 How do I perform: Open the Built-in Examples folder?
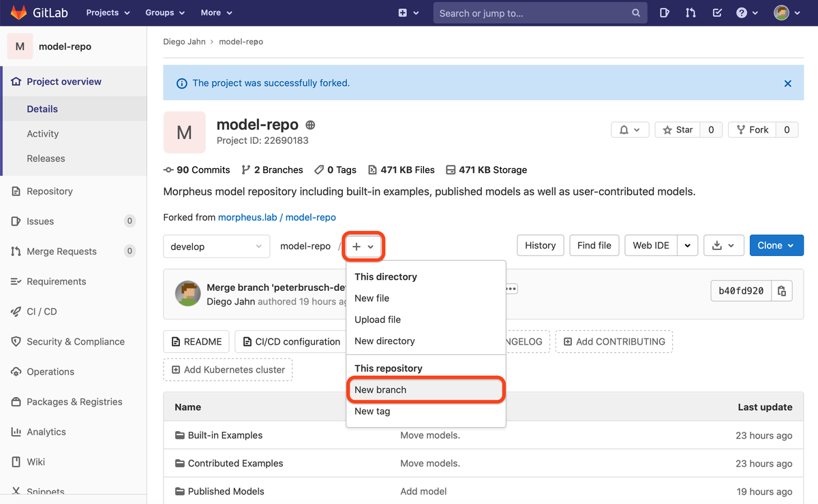pyautogui.click(x=225, y=435)
